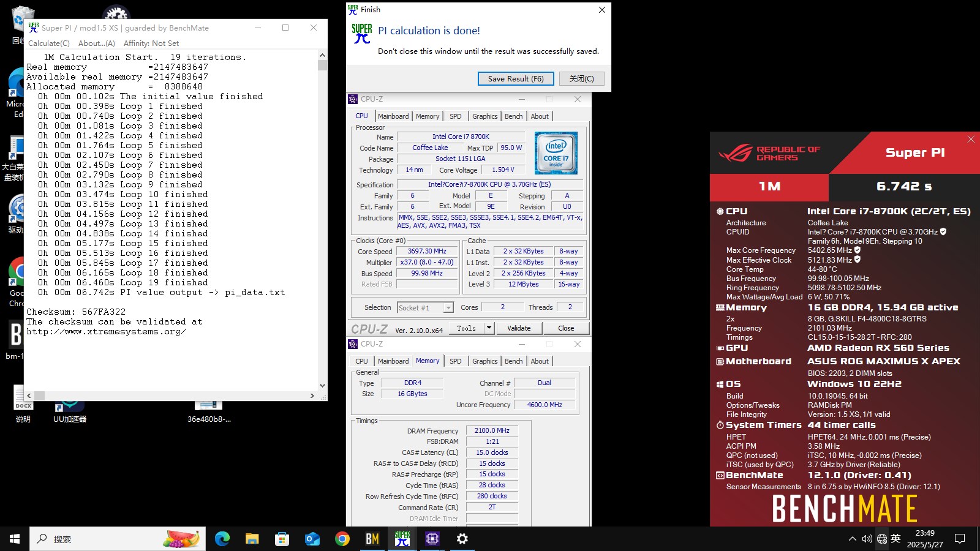The height and width of the screenshot is (551, 980).
Task: Open SPD tab in lower CPU-Z window
Action: point(455,361)
